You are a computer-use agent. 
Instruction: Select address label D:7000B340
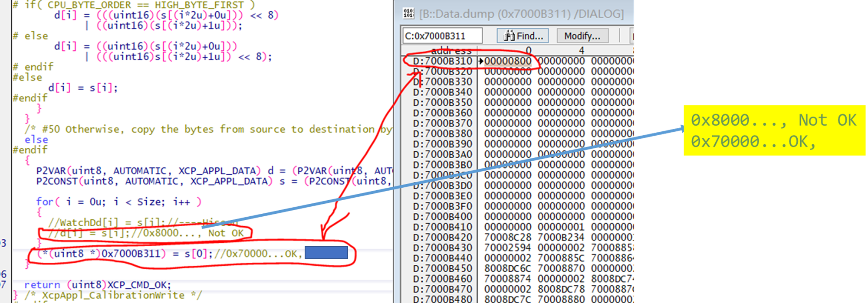pos(442,92)
